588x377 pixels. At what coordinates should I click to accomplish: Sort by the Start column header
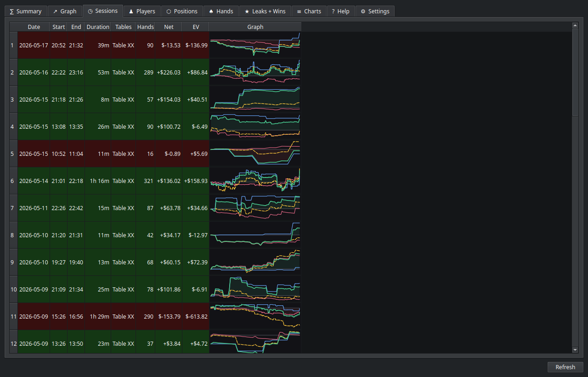[59, 27]
